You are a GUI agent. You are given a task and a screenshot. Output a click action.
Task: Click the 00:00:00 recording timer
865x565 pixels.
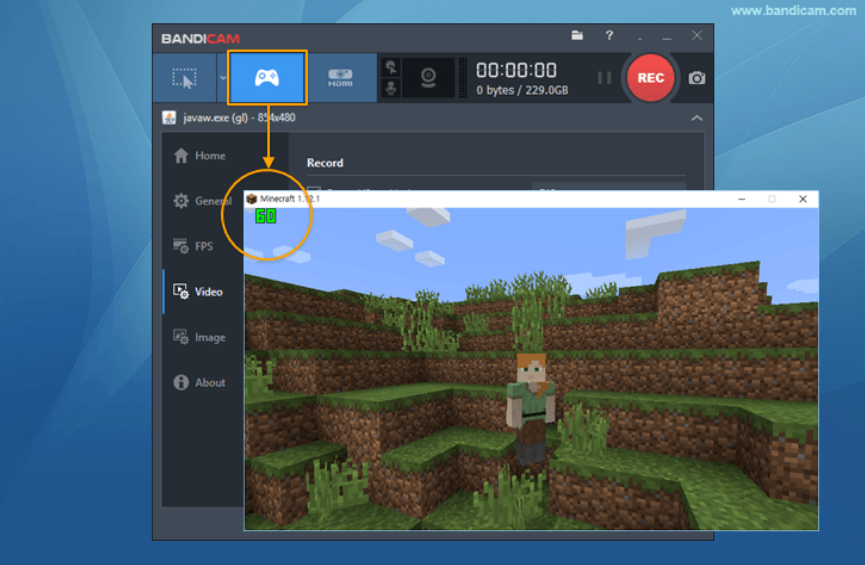[x=516, y=71]
